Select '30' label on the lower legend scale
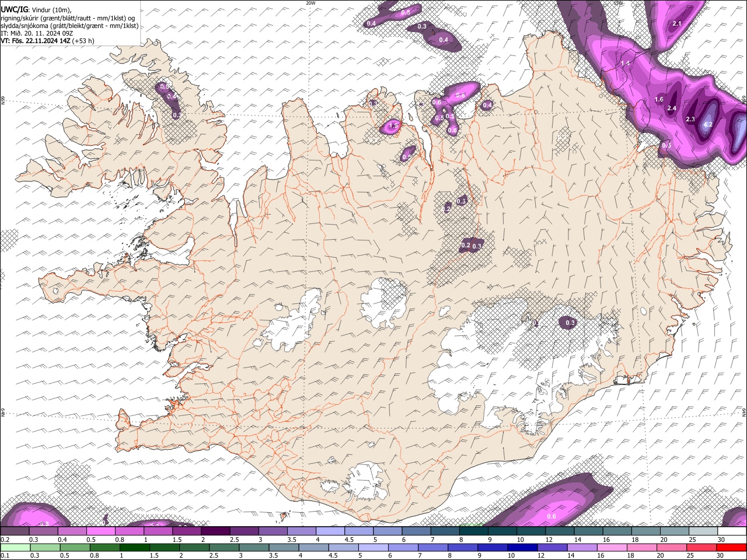747x560 pixels. pyautogui.click(x=721, y=555)
